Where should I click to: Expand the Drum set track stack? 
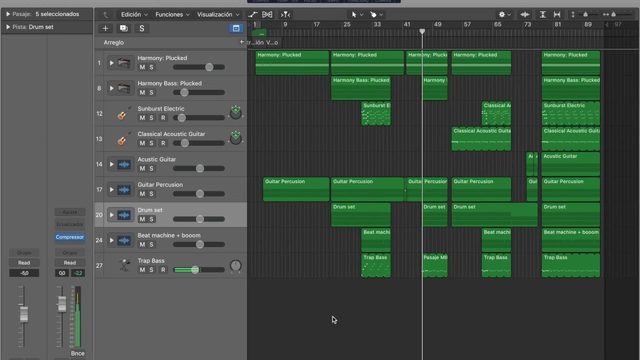coord(111,215)
